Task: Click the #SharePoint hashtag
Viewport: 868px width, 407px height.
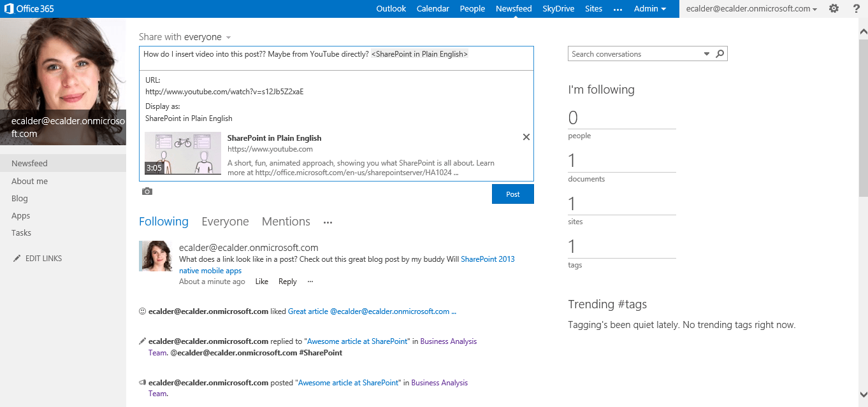Action: [x=321, y=352]
